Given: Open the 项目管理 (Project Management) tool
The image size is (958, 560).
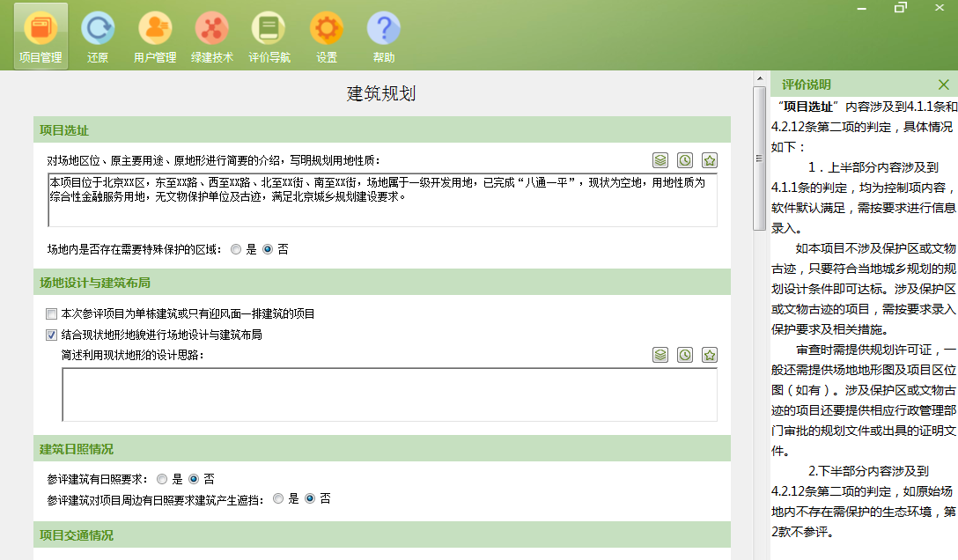Looking at the screenshot, I should coord(41,33).
